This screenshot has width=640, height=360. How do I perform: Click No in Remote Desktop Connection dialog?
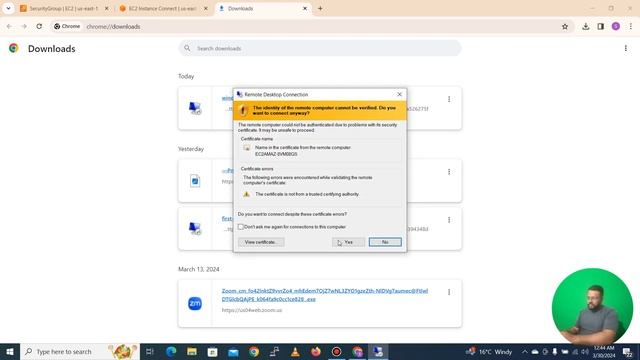tap(385, 242)
